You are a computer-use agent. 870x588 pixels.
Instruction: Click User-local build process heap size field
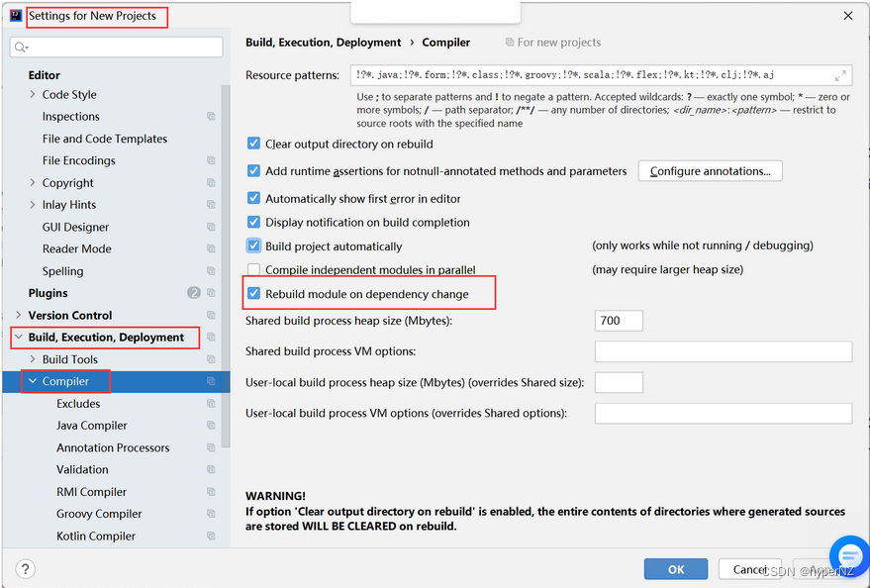coord(619,383)
